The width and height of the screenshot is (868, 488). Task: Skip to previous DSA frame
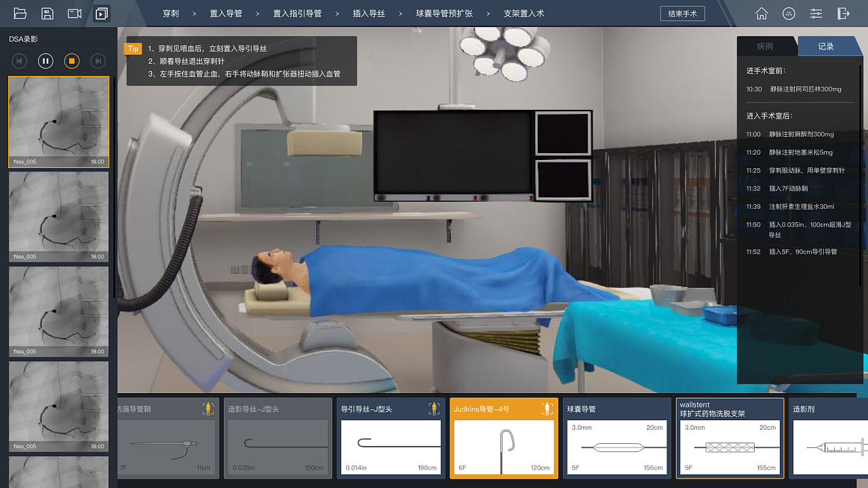pyautogui.click(x=20, y=61)
